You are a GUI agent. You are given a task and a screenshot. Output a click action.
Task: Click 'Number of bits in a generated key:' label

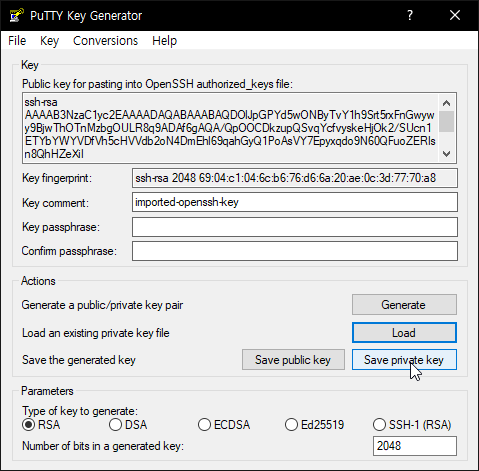coord(103,446)
